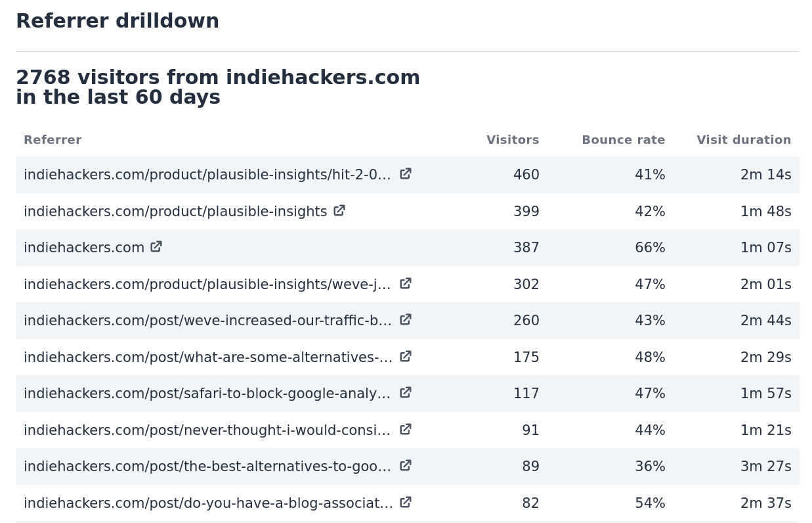This screenshot has height=523, width=812.
Task: Click the 41% bounce rate value
Action: pyautogui.click(x=650, y=174)
